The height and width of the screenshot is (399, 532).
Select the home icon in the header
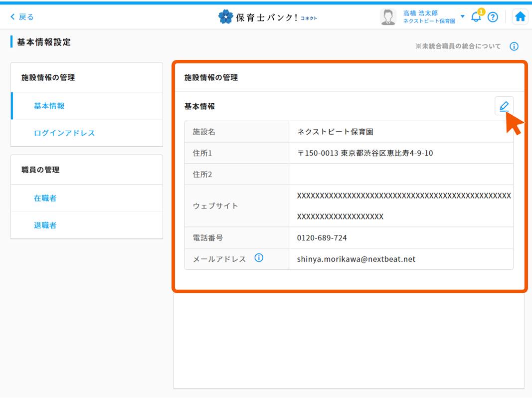pos(520,16)
